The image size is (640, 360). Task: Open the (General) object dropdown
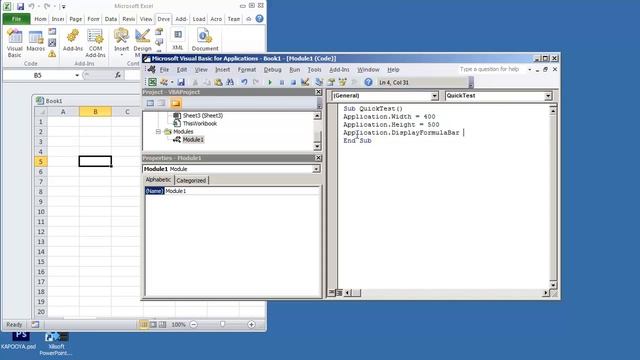(x=434, y=96)
